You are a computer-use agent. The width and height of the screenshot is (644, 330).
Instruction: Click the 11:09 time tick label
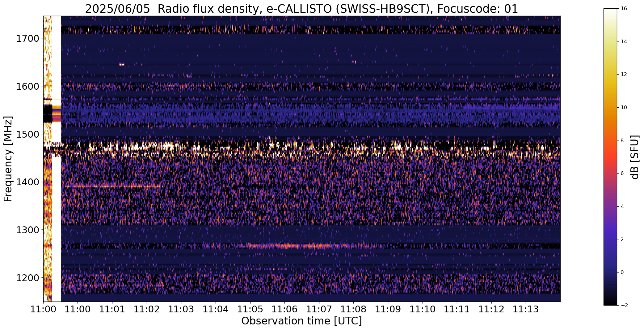pos(388,309)
